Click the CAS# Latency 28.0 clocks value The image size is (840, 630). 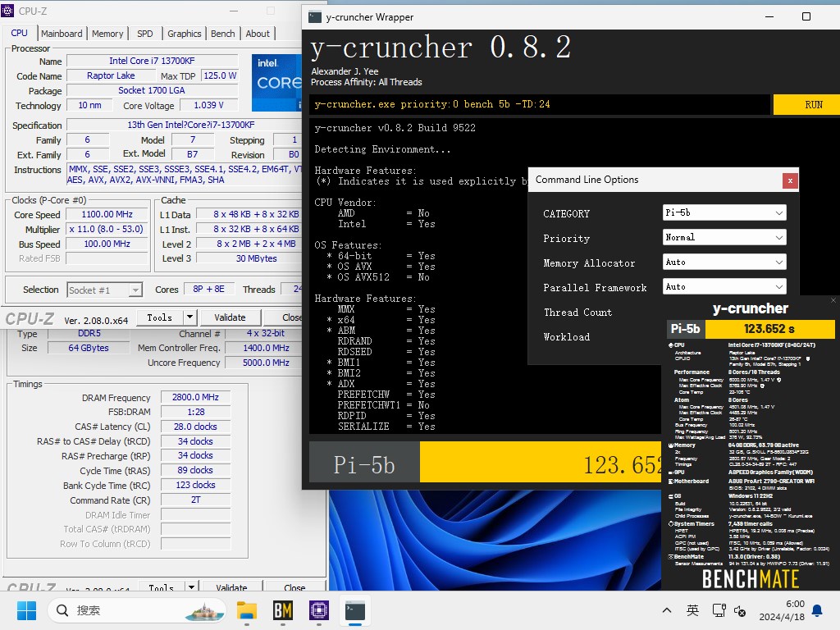point(195,427)
